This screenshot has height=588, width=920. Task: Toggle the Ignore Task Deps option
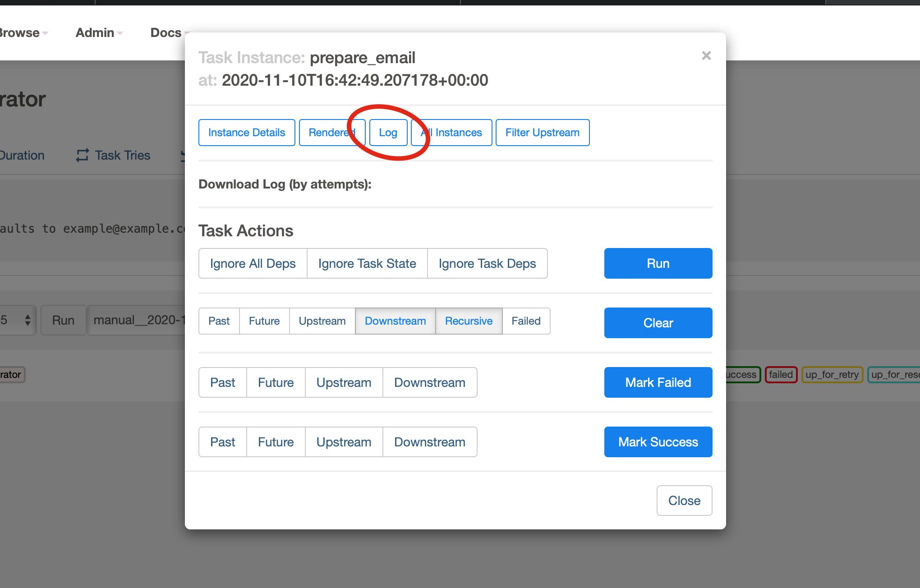pyautogui.click(x=488, y=263)
